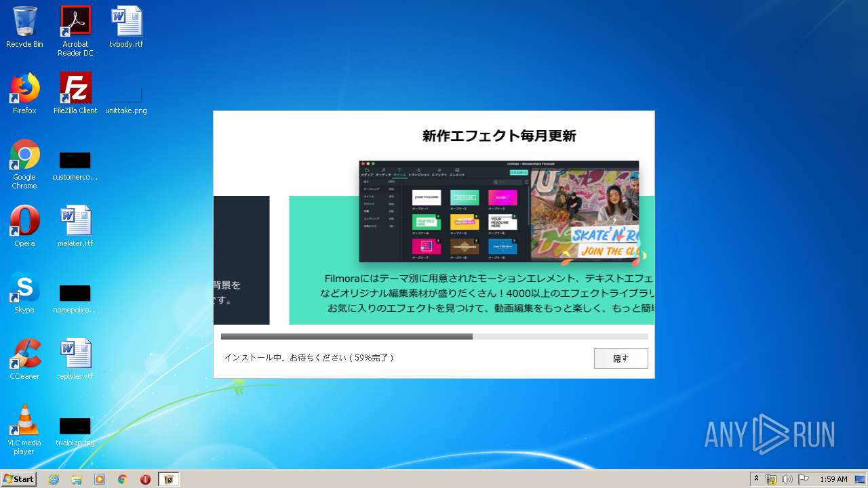
Task: Select the namepolice... file icon
Action: click(x=75, y=298)
